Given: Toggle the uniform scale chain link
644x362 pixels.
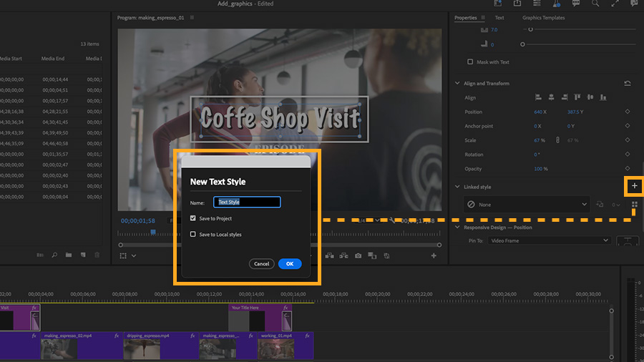Looking at the screenshot, I should click(x=557, y=140).
